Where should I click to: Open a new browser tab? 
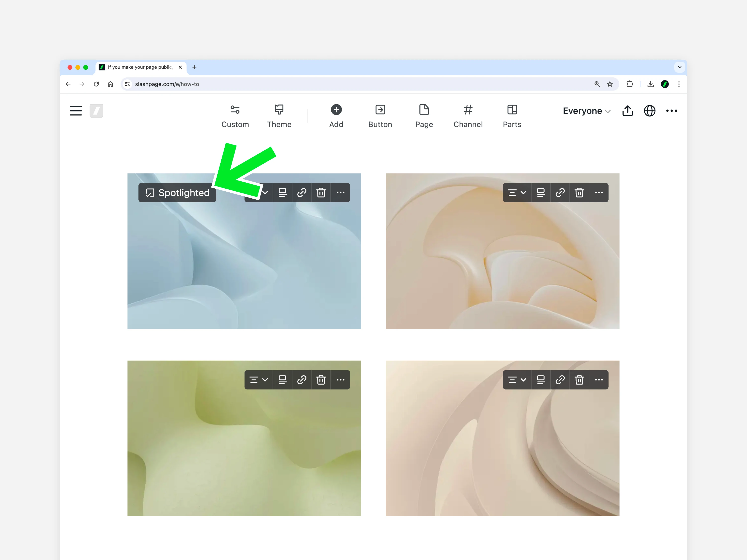(x=194, y=67)
